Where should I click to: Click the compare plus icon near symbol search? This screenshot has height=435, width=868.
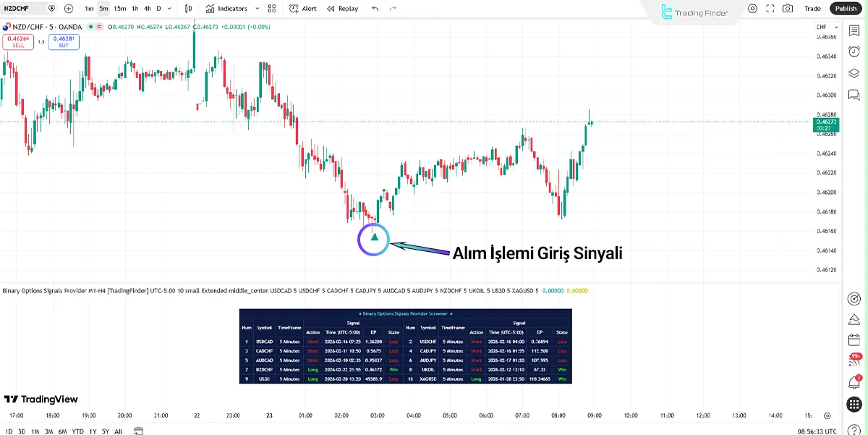click(67, 8)
